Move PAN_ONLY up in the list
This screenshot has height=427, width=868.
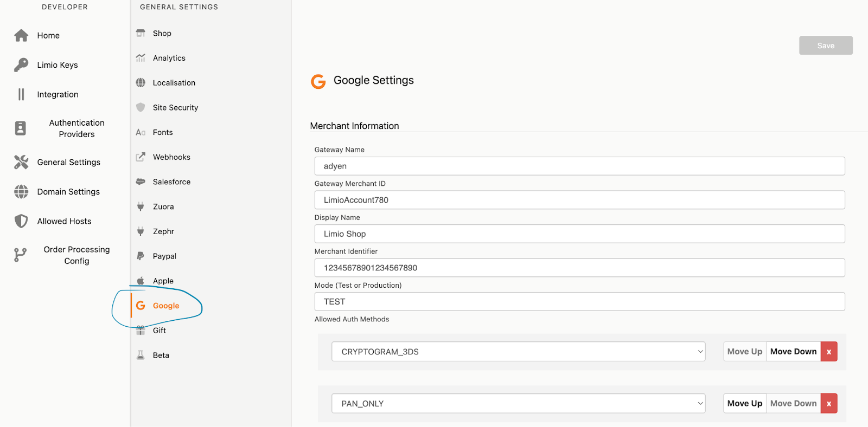[x=744, y=404]
